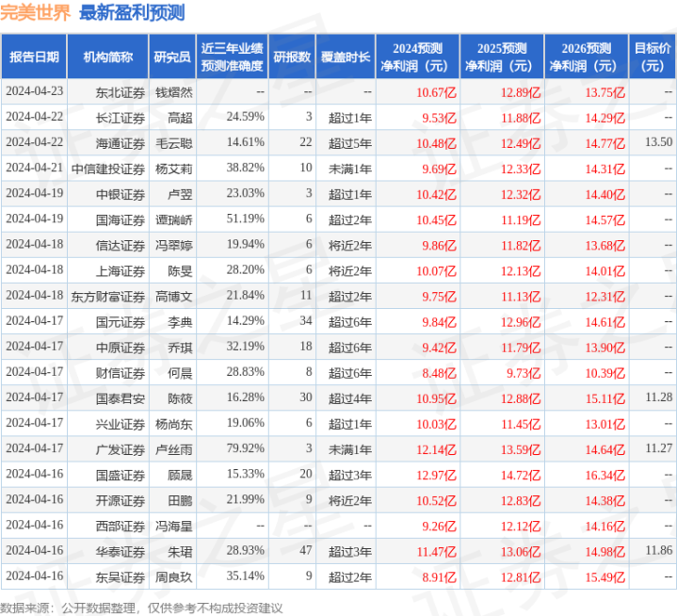Click analyst name 高博文
The image size is (677, 616).
(173, 297)
